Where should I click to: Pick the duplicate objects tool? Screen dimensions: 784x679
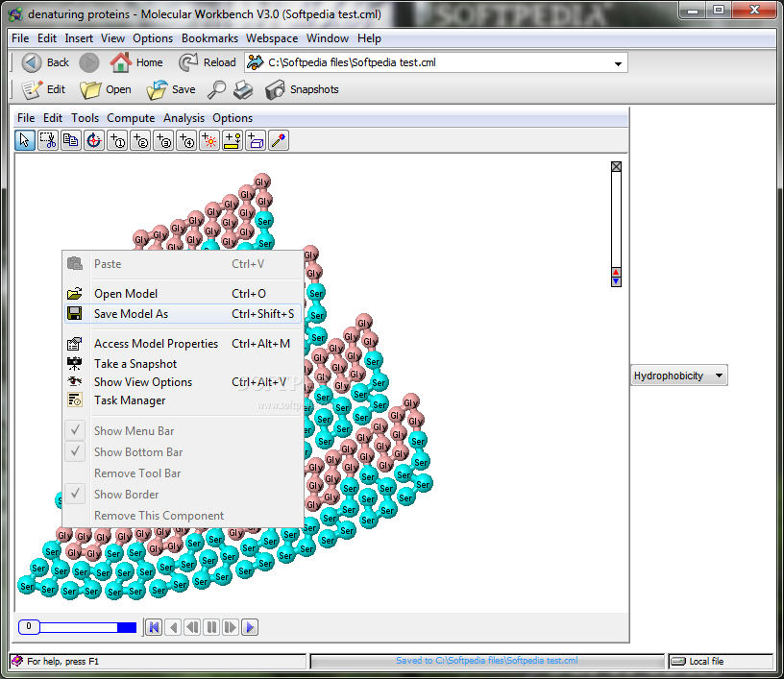(x=70, y=140)
